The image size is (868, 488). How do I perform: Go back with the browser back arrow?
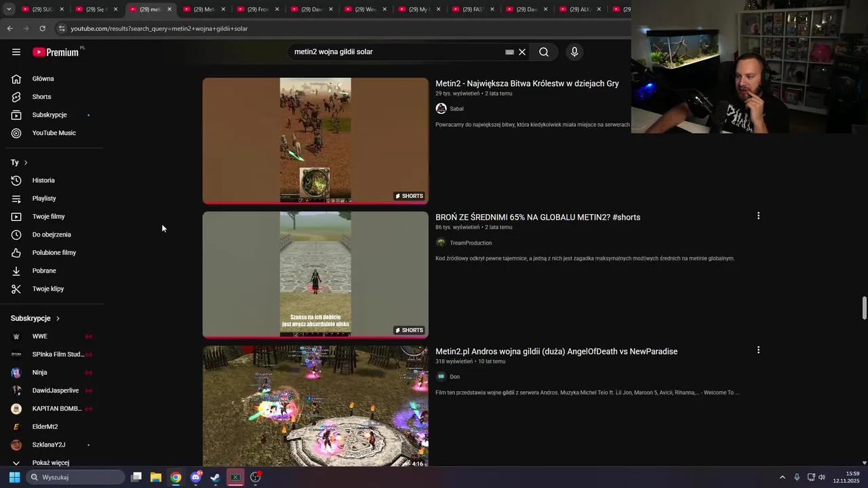pyautogui.click(x=9, y=28)
